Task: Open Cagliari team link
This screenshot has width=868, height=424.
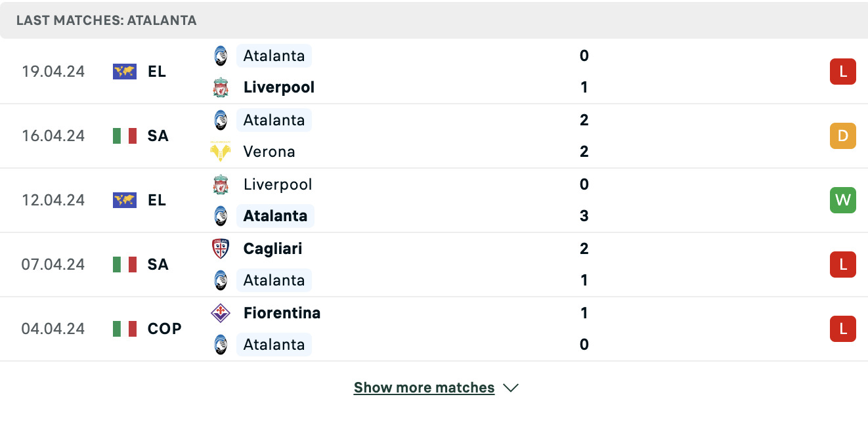Action: (272, 249)
